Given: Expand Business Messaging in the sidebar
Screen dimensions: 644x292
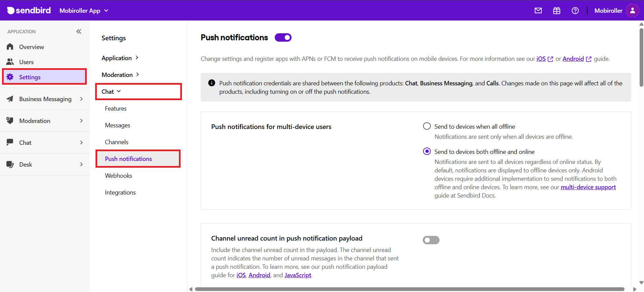Looking at the screenshot, I should (45, 99).
